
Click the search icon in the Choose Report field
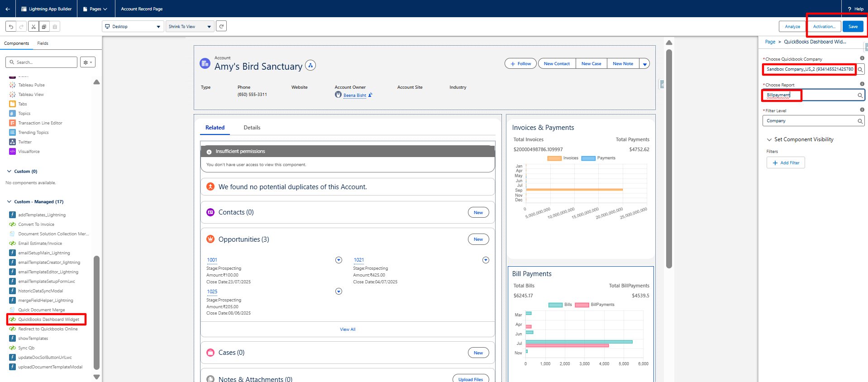(860, 95)
